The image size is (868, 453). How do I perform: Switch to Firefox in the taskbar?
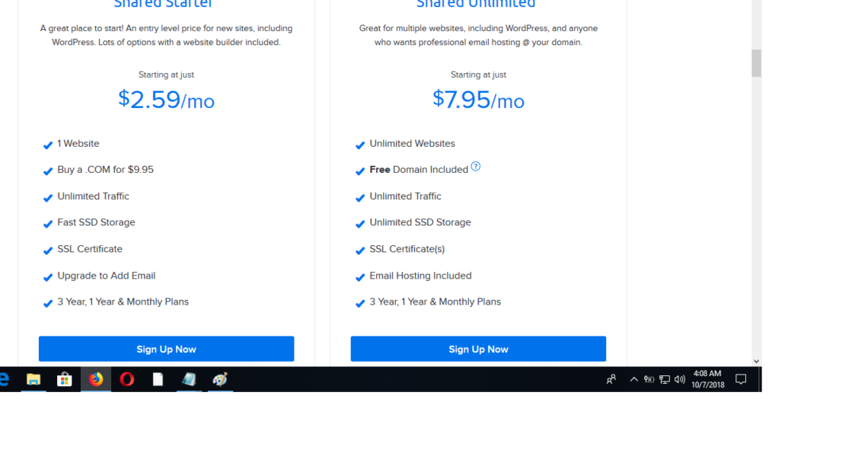[96, 379]
